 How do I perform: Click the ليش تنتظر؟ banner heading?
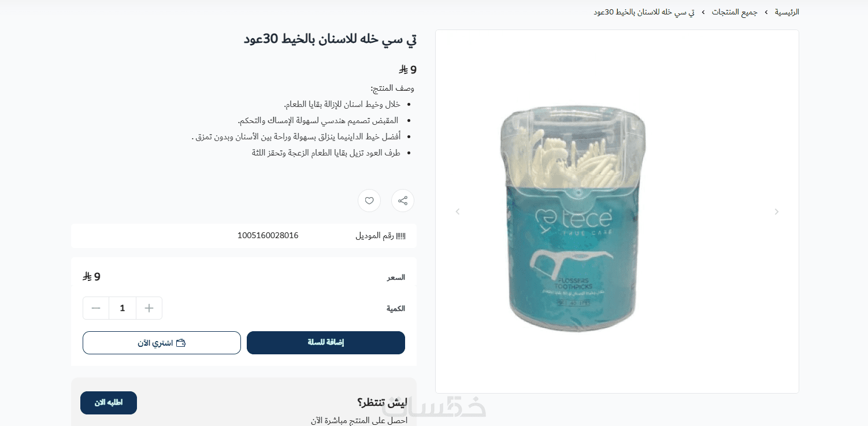pos(383,402)
